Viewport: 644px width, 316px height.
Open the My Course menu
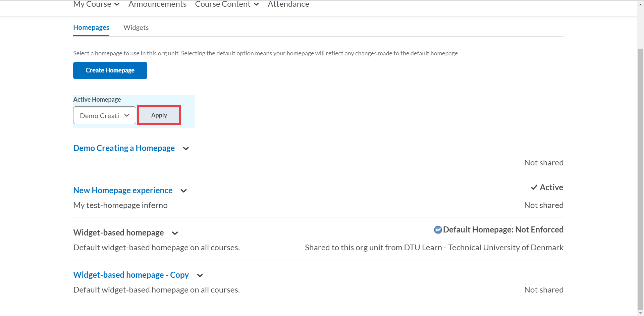tap(96, 4)
